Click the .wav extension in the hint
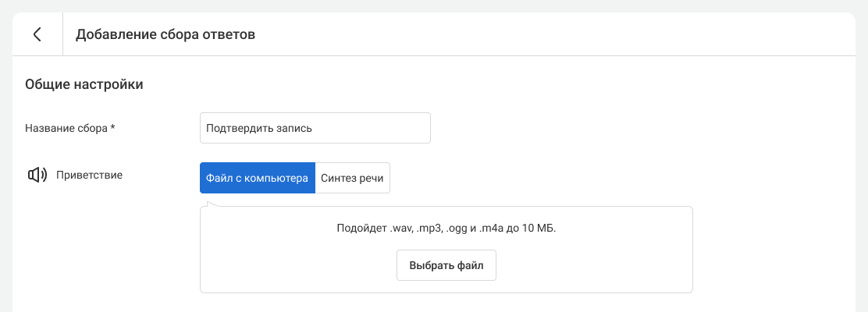 (400, 229)
